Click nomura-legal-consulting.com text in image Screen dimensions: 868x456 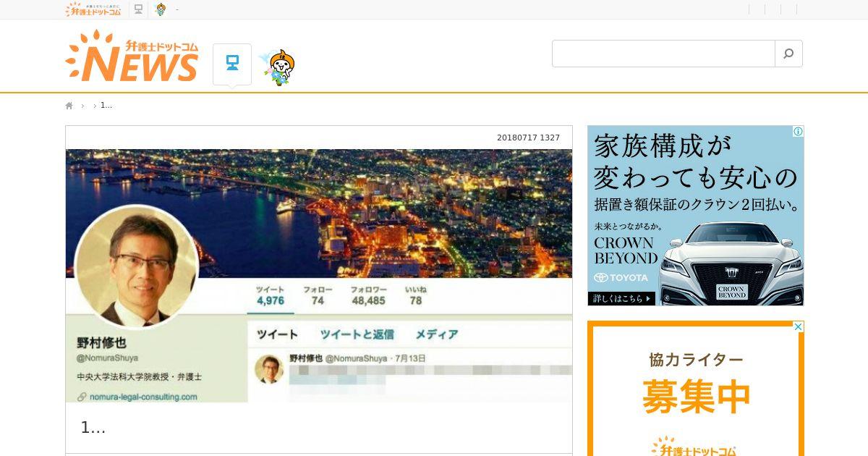pyautogui.click(x=143, y=397)
